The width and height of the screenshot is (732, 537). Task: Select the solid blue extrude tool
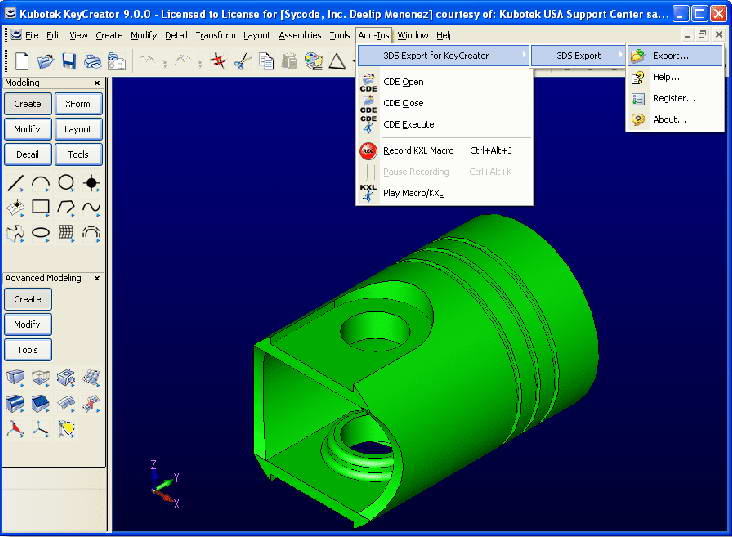(x=41, y=403)
